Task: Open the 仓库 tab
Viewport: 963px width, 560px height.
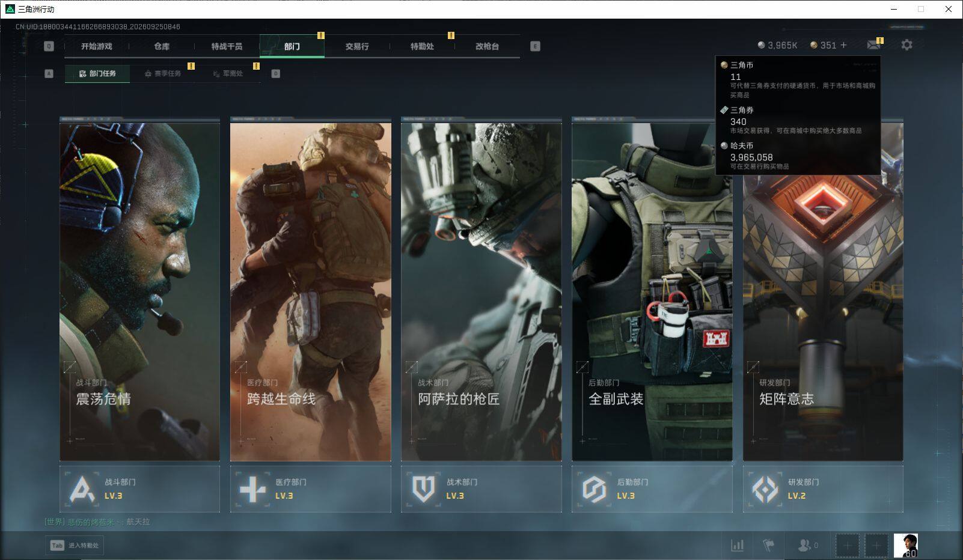Action: click(162, 46)
